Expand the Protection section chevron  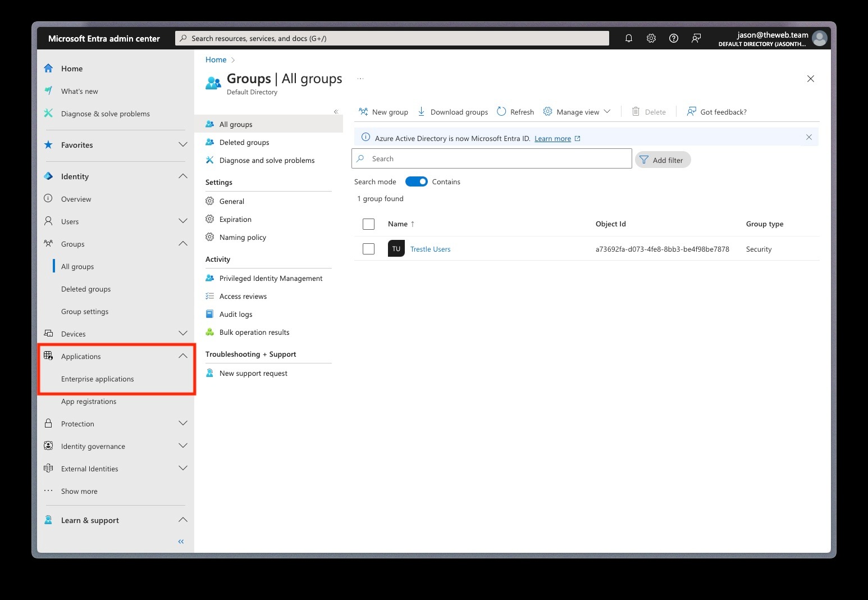pos(183,424)
